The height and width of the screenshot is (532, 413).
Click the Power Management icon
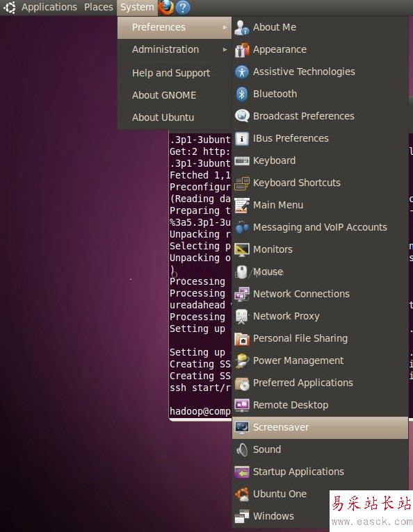[242, 360]
